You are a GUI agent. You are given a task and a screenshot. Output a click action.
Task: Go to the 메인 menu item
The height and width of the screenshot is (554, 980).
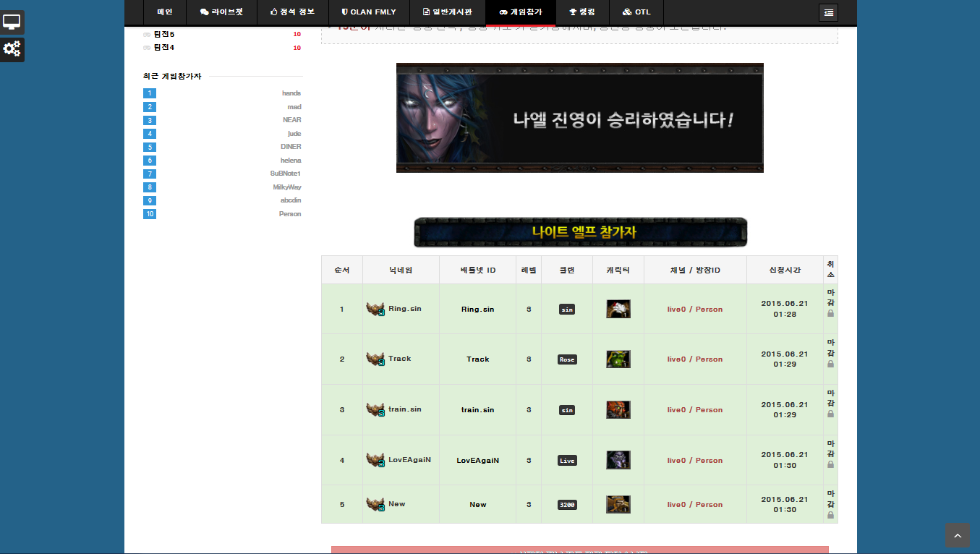pyautogui.click(x=165, y=12)
